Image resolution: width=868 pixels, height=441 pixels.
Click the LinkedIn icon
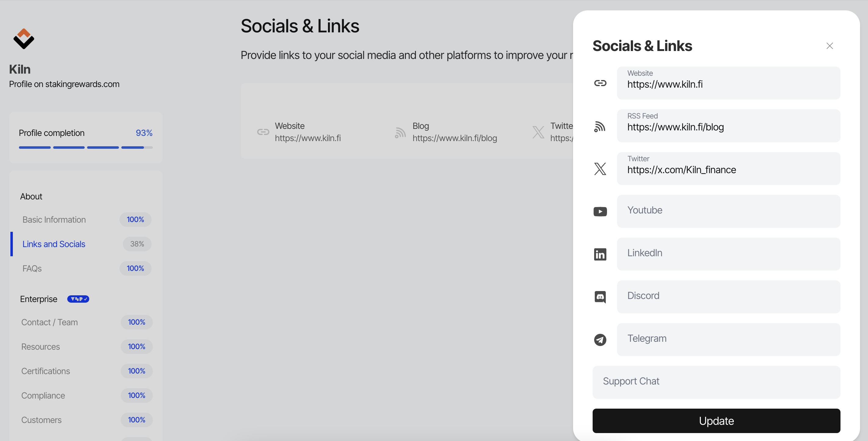[600, 254]
